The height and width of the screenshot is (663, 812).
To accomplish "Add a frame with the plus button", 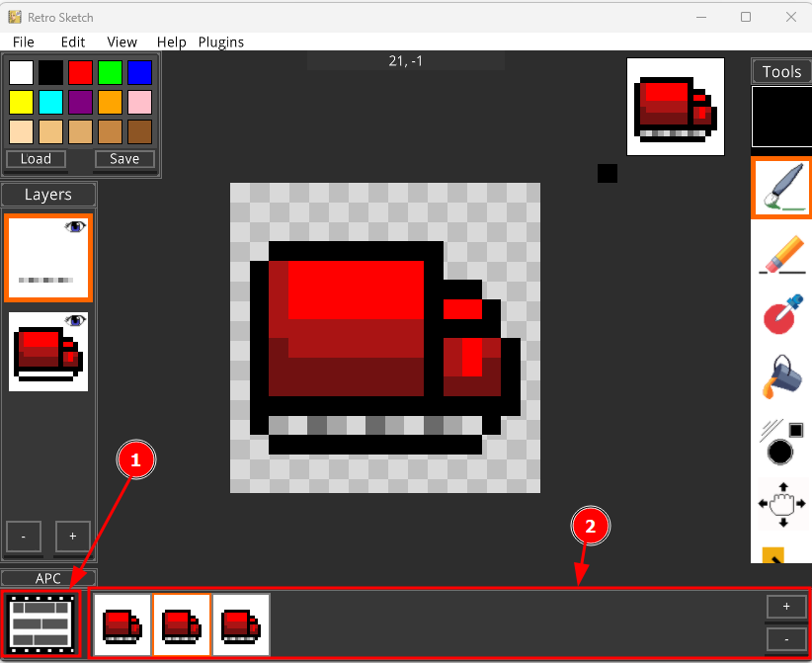I will click(786, 607).
